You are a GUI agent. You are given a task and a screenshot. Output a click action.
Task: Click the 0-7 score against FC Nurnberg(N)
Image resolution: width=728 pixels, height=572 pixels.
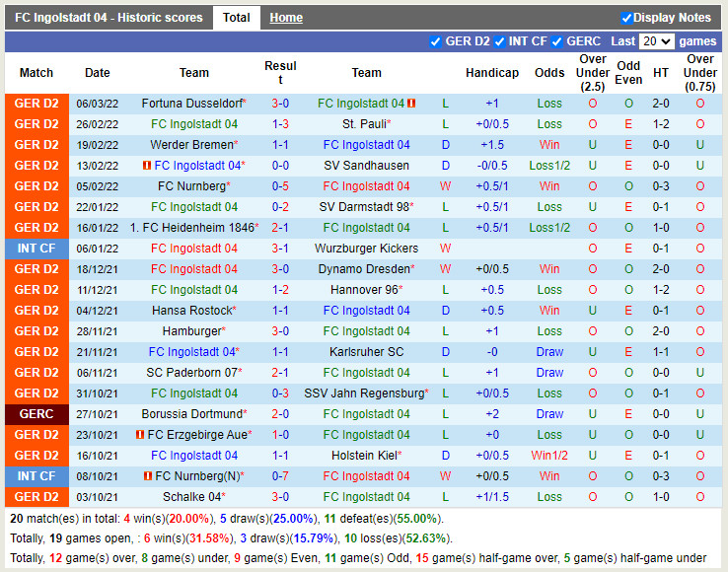(280, 476)
